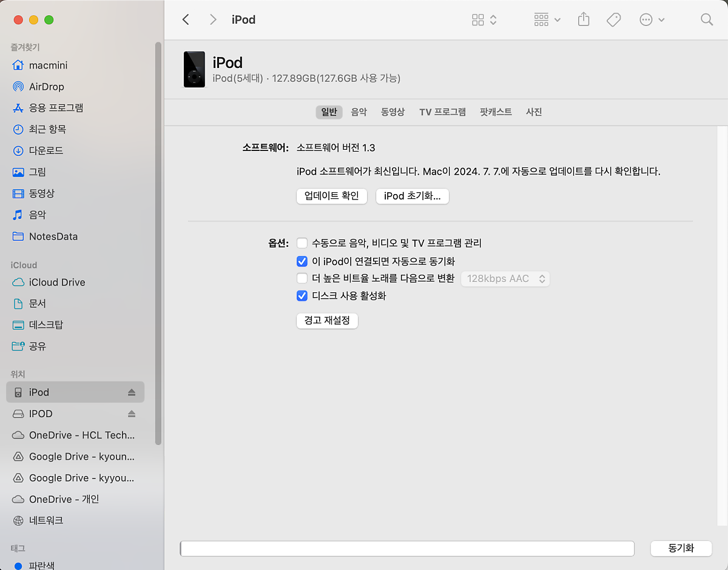Open 응용 프로그램 in the sidebar
This screenshot has height=570, width=728.
tap(75, 108)
